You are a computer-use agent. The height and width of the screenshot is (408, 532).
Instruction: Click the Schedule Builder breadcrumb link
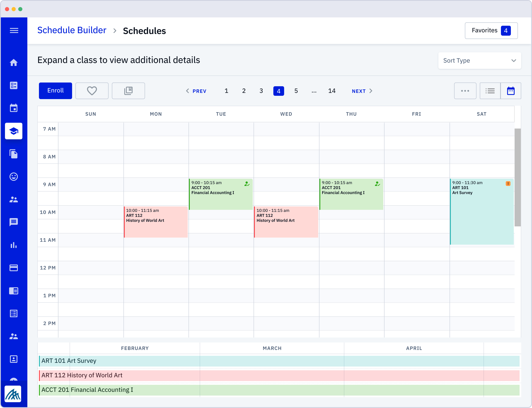[x=72, y=30]
